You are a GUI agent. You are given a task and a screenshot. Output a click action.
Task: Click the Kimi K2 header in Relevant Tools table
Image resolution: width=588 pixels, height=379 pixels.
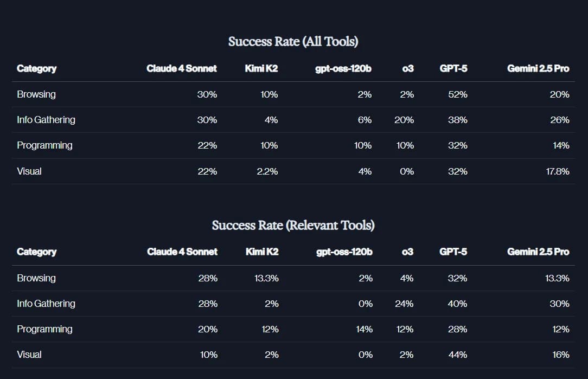click(x=262, y=252)
